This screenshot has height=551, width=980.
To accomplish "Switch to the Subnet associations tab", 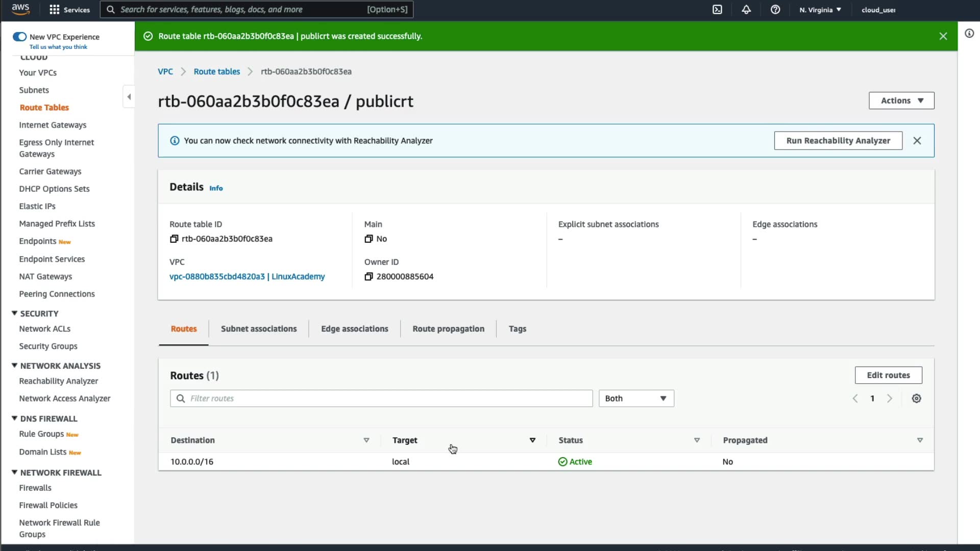I will click(x=259, y=329).
